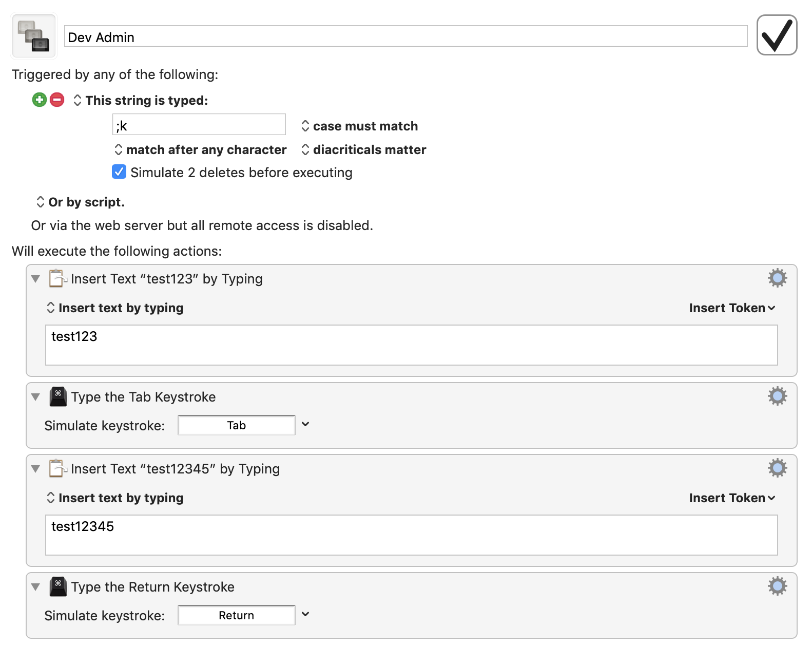Open 'case must match' popup
The image size is (812, 646).
tap(359, 126)
